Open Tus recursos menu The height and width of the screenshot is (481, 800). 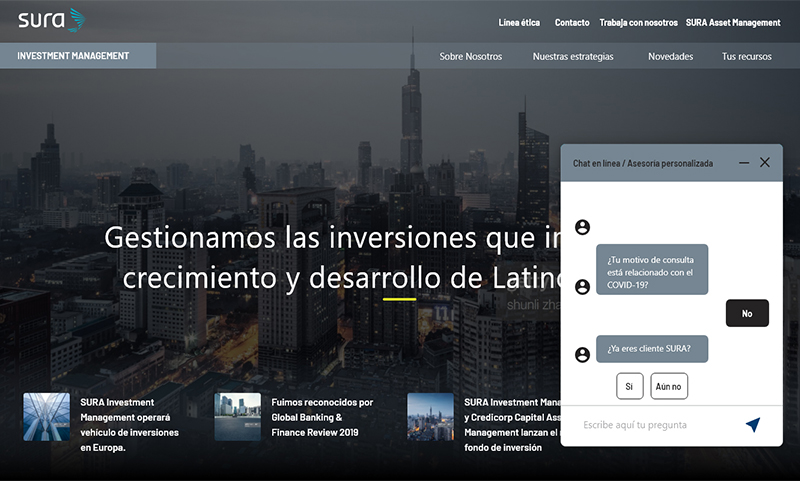coord(746,57)
